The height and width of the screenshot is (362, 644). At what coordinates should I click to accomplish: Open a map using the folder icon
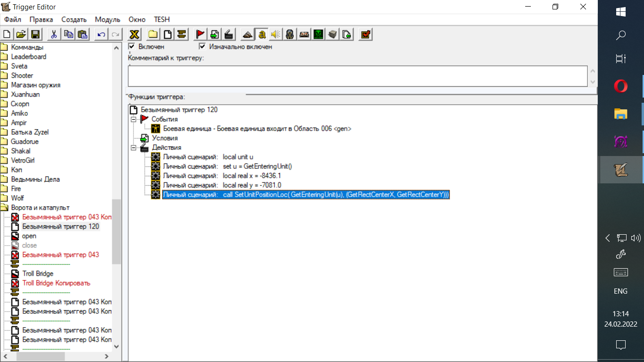[x=21, y=34]
